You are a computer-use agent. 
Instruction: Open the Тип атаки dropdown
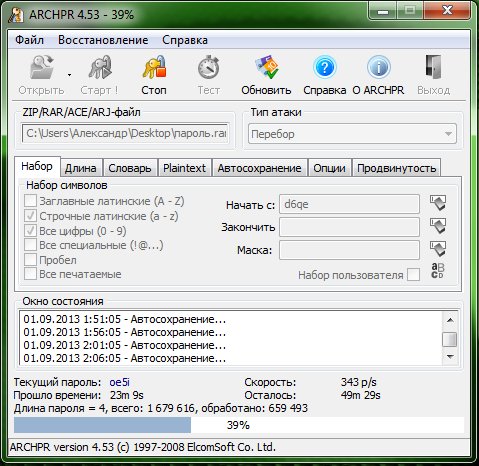click(352, 134)
